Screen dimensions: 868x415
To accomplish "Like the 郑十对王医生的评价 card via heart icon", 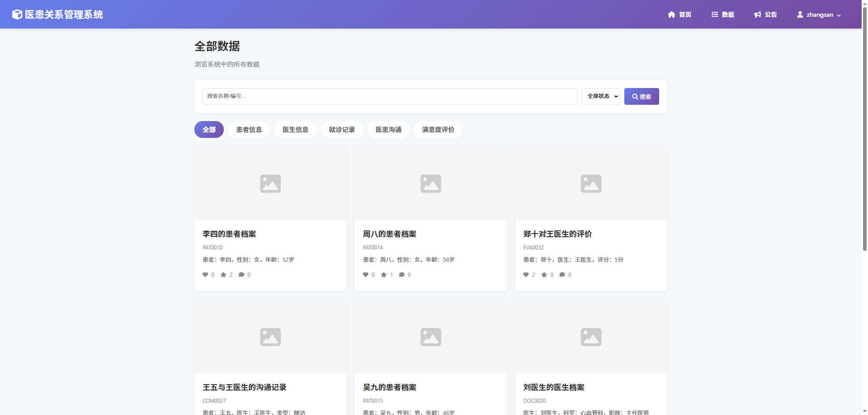I will tap(526, 274).
